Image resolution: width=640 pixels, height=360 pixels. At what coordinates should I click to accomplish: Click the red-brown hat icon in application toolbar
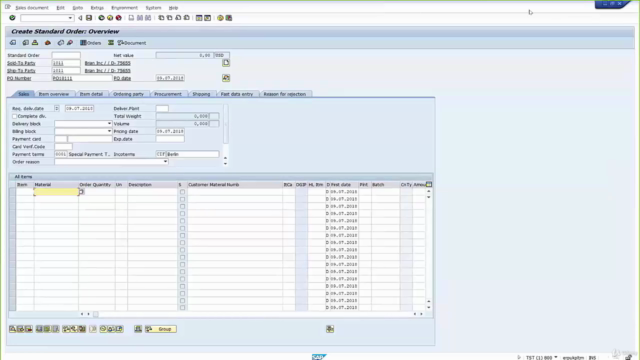[48, 43]
